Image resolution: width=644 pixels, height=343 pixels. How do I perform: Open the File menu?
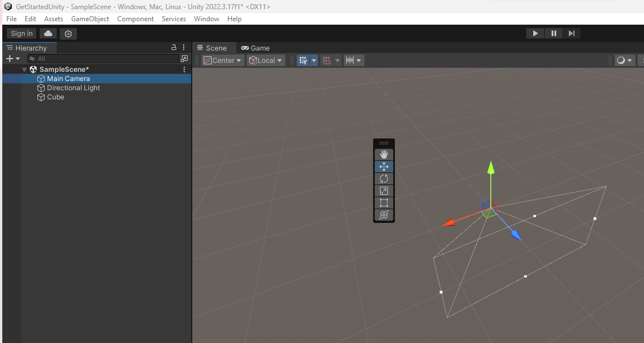tap(11, 19)
